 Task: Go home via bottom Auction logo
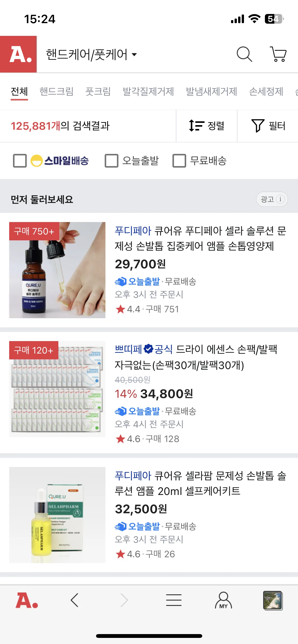coord(27,600)
